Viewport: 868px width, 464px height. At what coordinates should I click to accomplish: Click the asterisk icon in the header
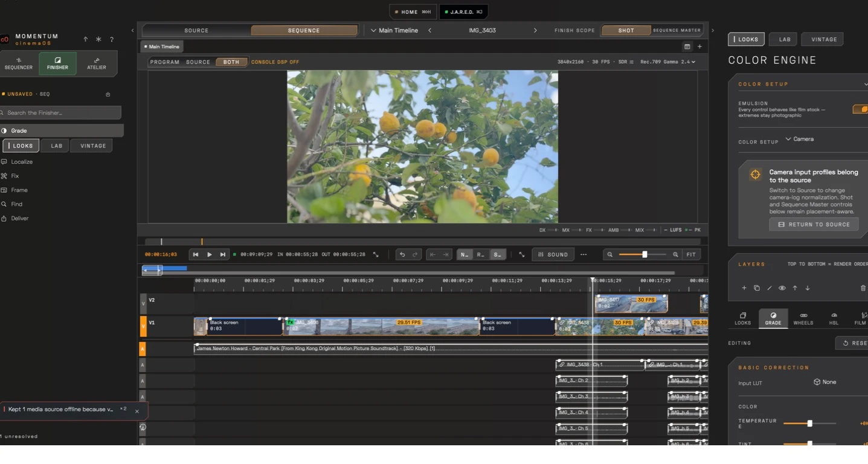[99, 39]
